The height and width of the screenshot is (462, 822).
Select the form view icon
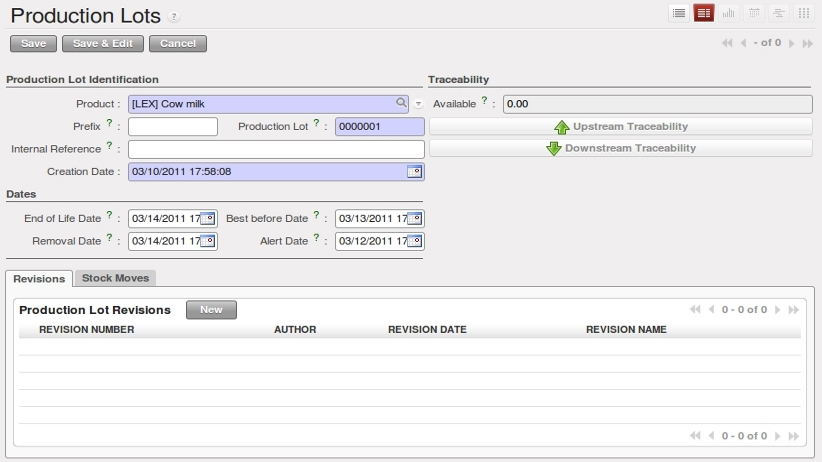click(x=704, y=13)
